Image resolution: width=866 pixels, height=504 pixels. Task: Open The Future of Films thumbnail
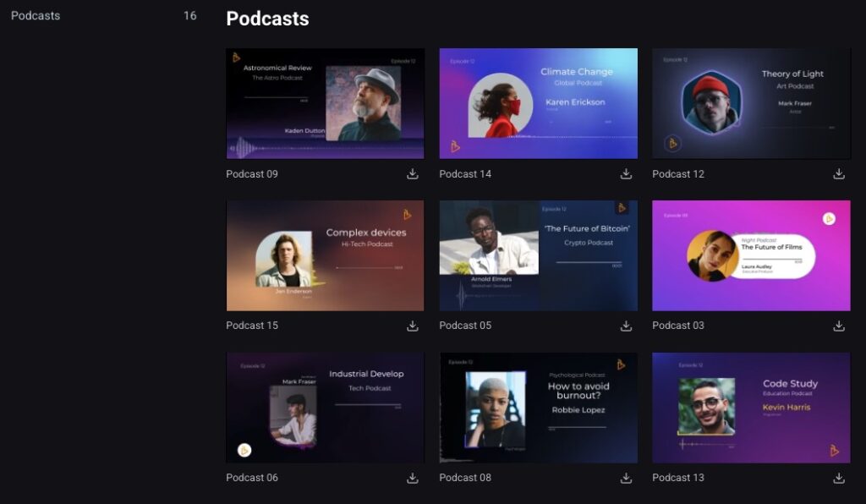coord(751,255)
